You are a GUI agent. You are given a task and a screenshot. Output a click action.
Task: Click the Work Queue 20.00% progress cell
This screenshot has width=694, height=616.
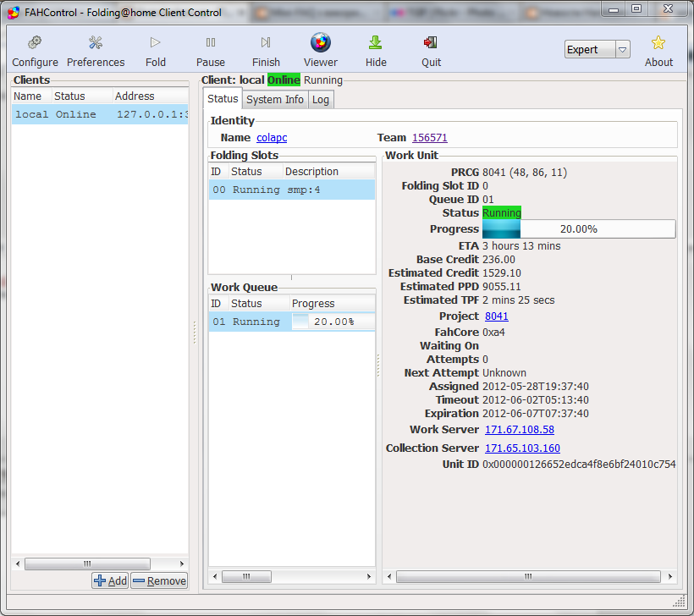point(333,322)
